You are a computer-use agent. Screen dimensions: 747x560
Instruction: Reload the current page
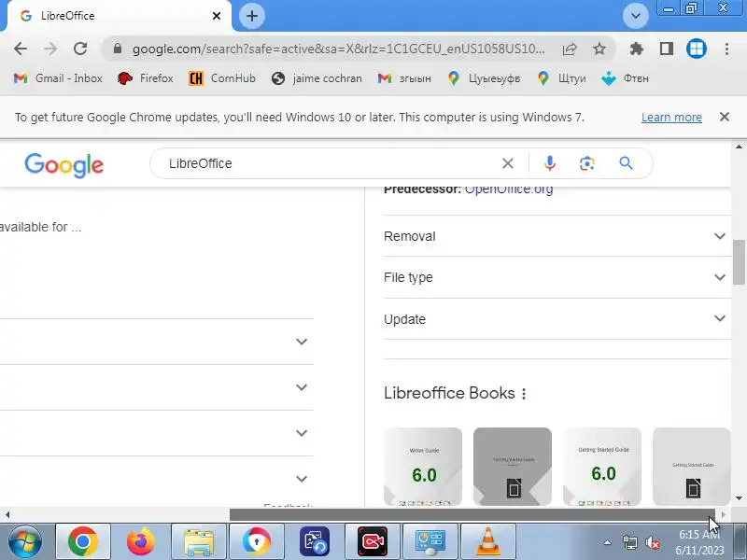[80, 49]
